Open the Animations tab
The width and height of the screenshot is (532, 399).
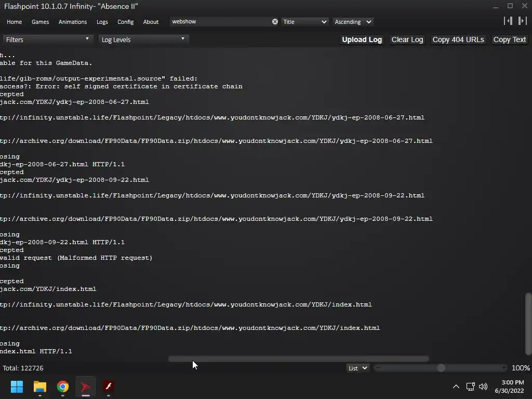(73, 22)
